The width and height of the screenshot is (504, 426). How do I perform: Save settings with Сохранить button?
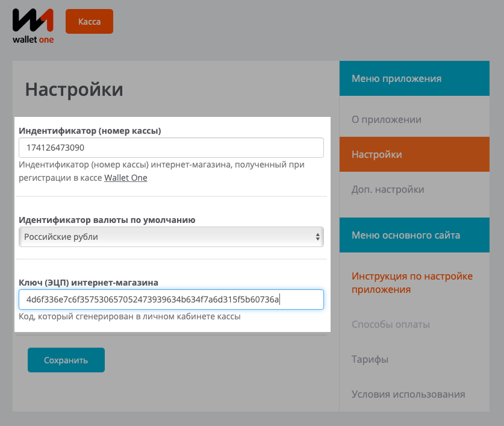click(66, 360)
